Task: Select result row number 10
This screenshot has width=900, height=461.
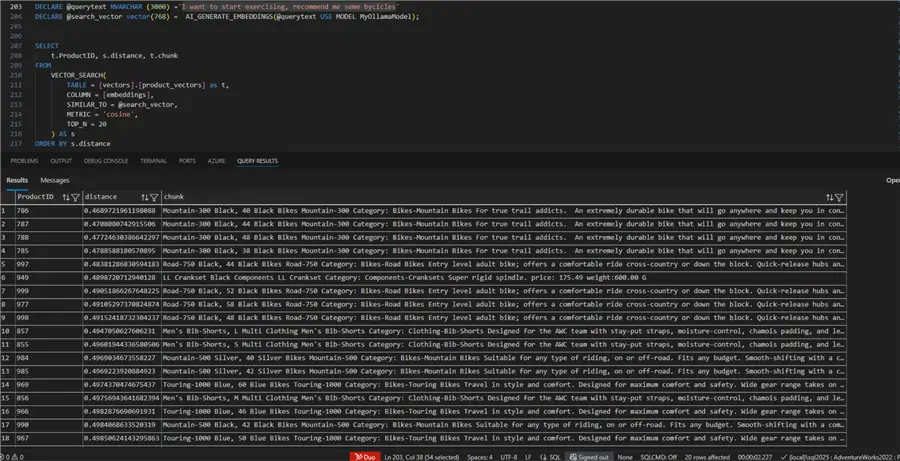Action: [7, 331]
